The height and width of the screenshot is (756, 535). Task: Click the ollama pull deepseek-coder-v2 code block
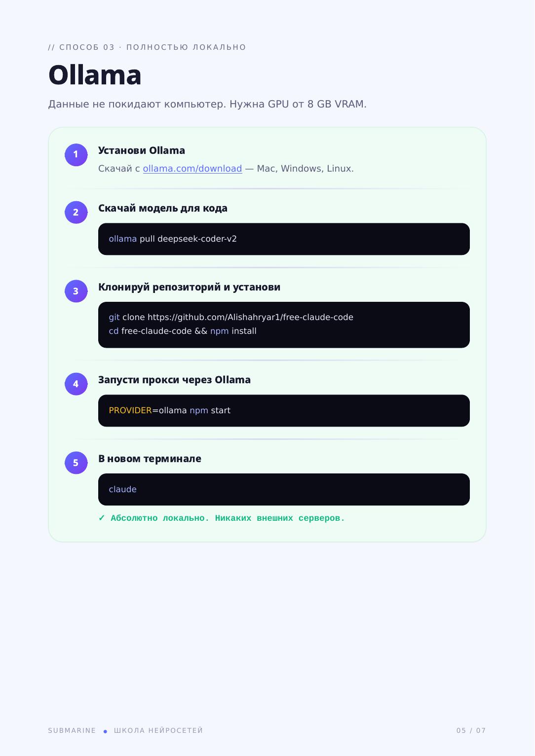284,239
